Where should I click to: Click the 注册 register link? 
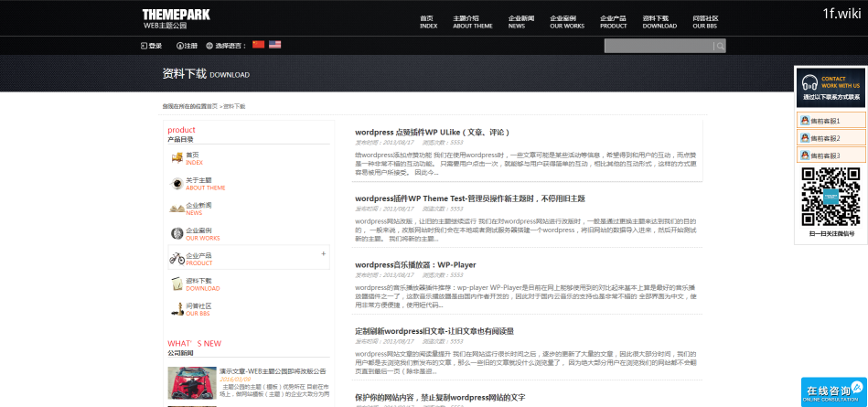[186, 46]
